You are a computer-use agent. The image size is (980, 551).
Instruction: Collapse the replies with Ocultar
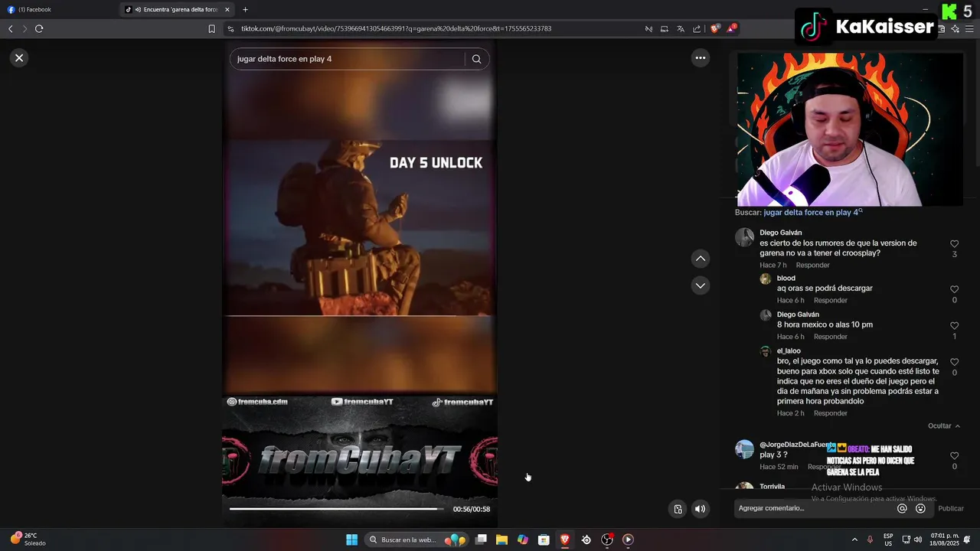click(x=943, y=425)
